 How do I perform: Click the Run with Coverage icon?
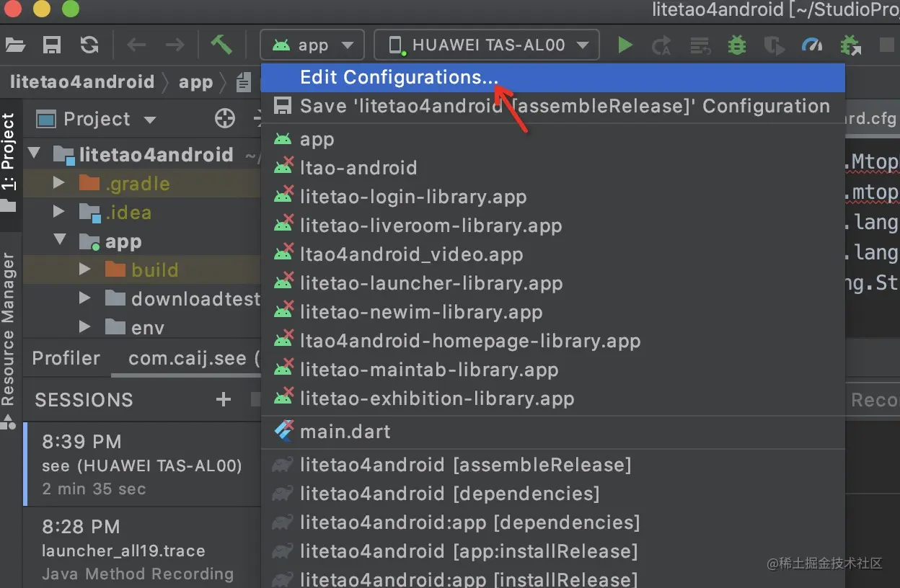774,45
